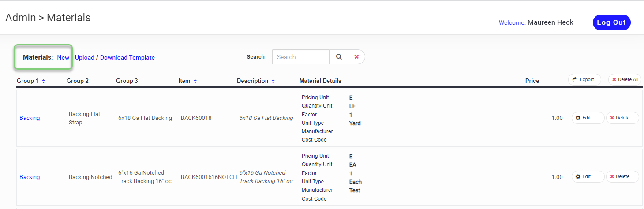Delete the BACK6001616NOTCH material row
Viewport: 644px width, 209px height.
pos(622,176)
